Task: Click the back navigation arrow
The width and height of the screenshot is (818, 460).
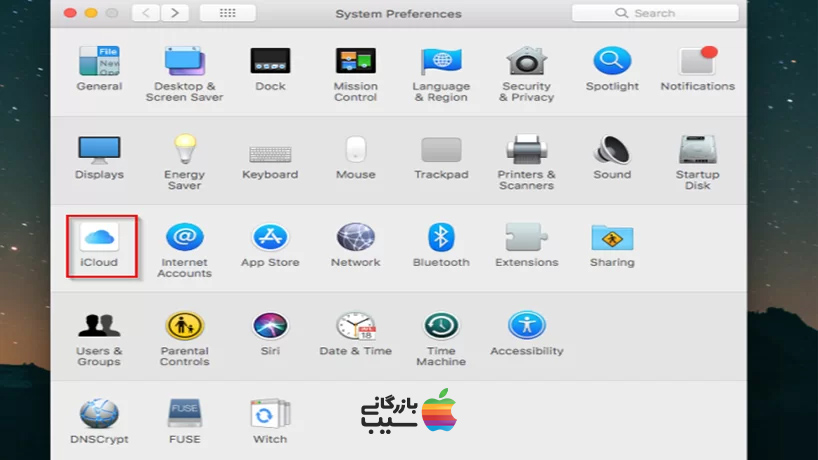Action: tap(146, 13)
